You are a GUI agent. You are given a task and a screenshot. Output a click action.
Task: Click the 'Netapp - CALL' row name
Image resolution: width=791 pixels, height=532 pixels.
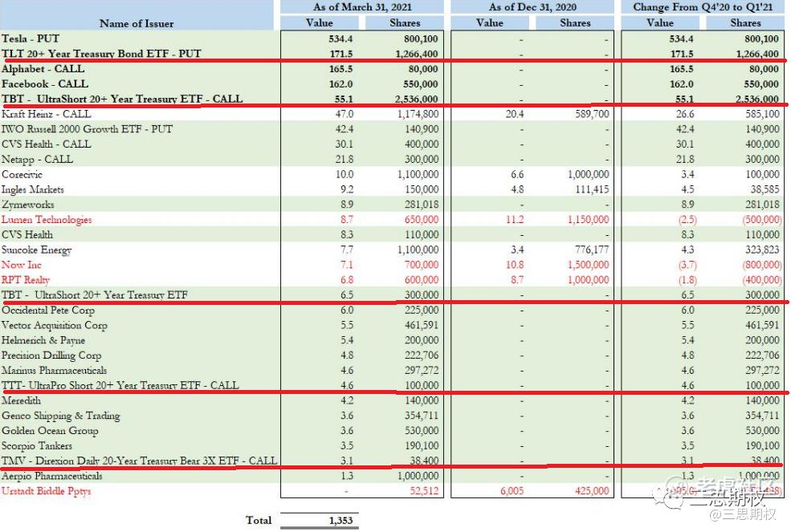pyautogui.click(x=37, y=160)
